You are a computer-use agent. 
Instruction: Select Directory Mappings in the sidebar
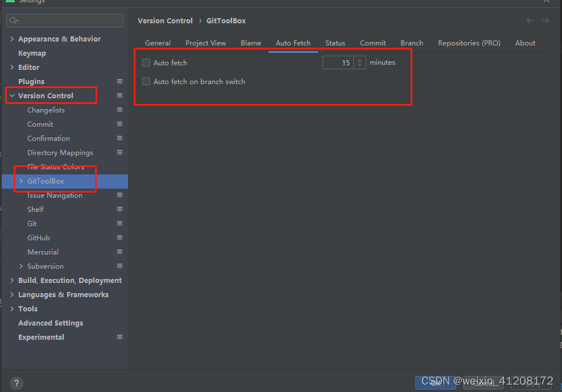(60, 152)
